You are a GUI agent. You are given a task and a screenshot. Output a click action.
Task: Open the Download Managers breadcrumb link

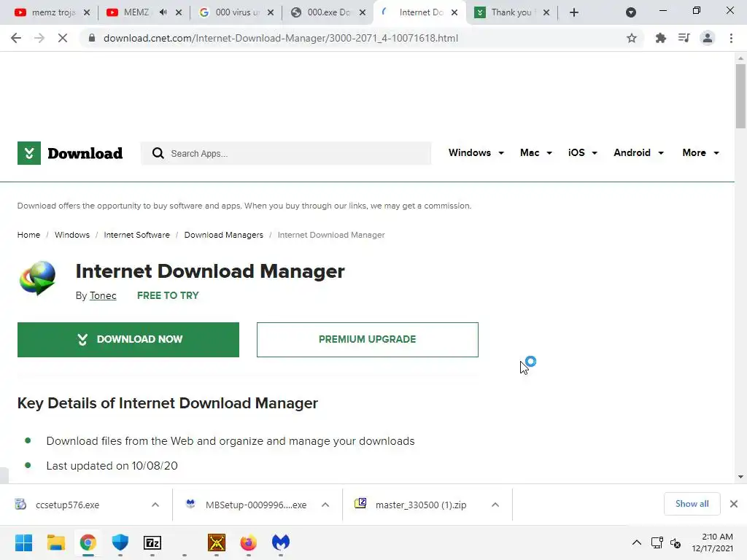point(223,235)
